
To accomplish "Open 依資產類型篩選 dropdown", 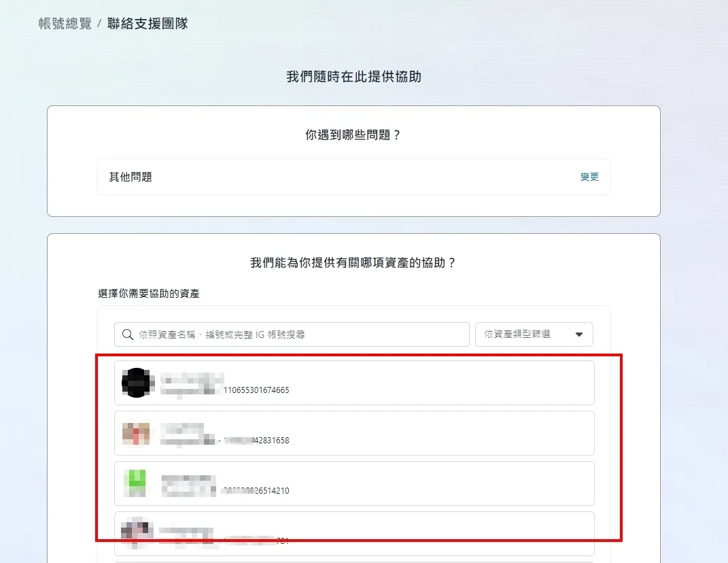I will coord(534,335).
